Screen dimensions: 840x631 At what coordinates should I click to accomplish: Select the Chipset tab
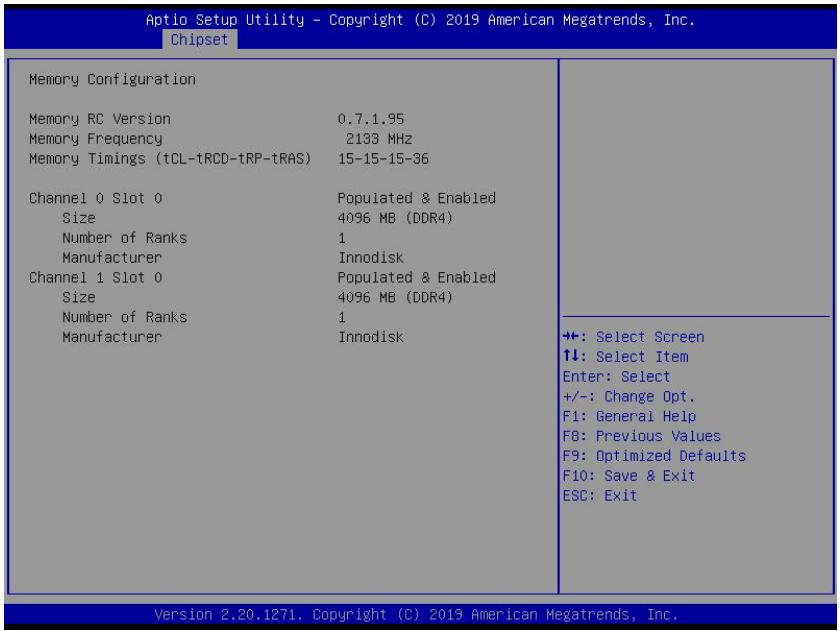coord(199,40)
